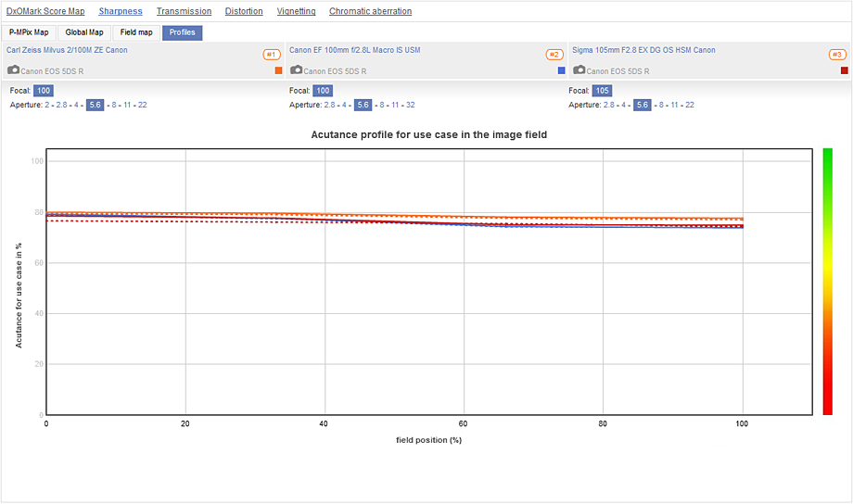Image resolution: width=853 pixels, height=504 pixels.
Task: Open Carl Zeiss Milvus 2/100M ZE Canon link
Action: pyautogui.click(x=67, y=50)
